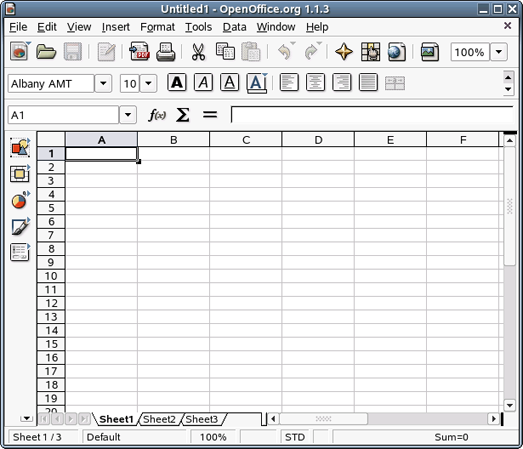The height and width of the screenshot is (449, 523).
Task: Click the select-all corner button
Action: coord(51,139)
